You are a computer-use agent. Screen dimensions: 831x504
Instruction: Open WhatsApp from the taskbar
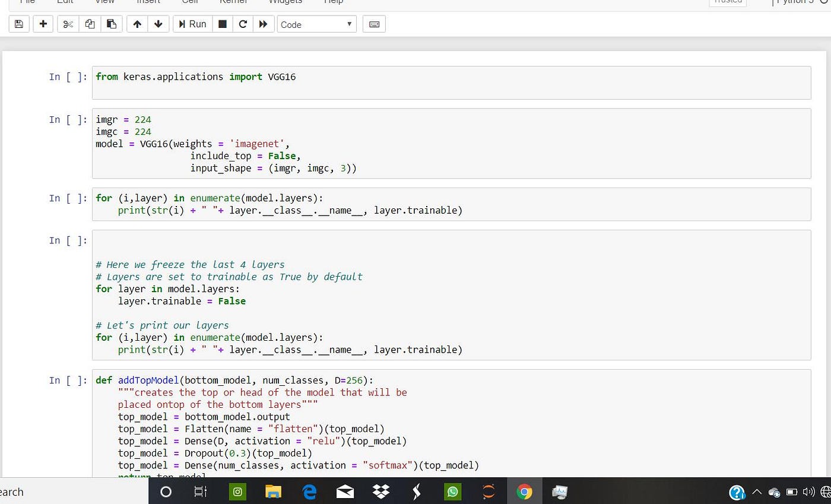(453, 492)
